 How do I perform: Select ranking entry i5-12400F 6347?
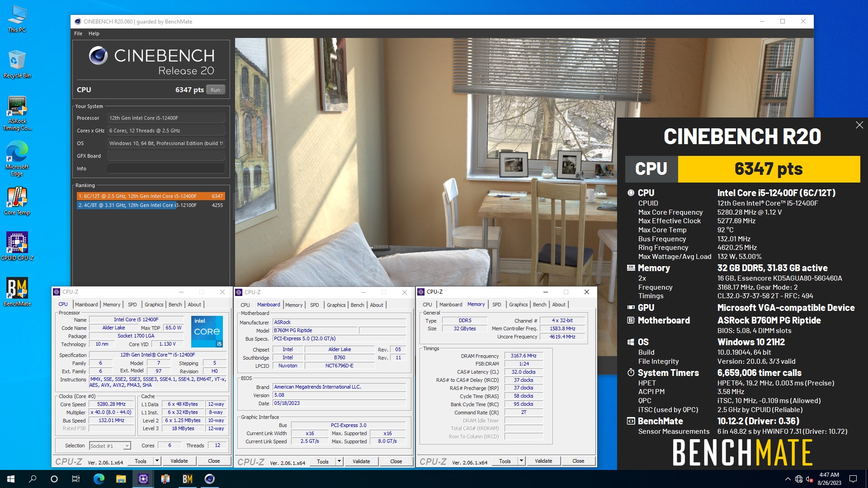pyautogui.click(x=151, y=196)
